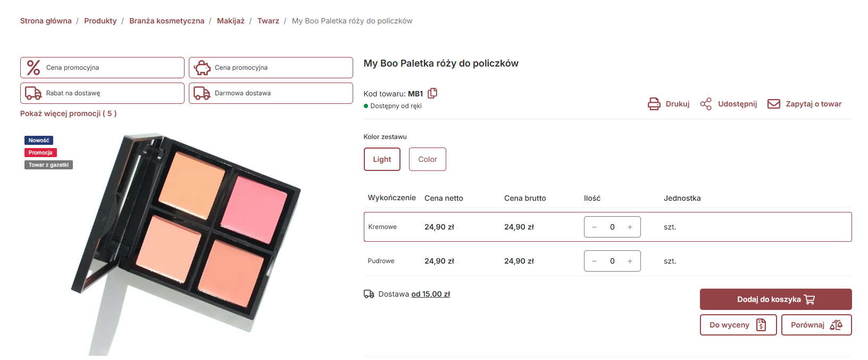This screenshot has width=868, height=360.
Task: Click the percent discount promotion icon
Action: pos(34,68)
